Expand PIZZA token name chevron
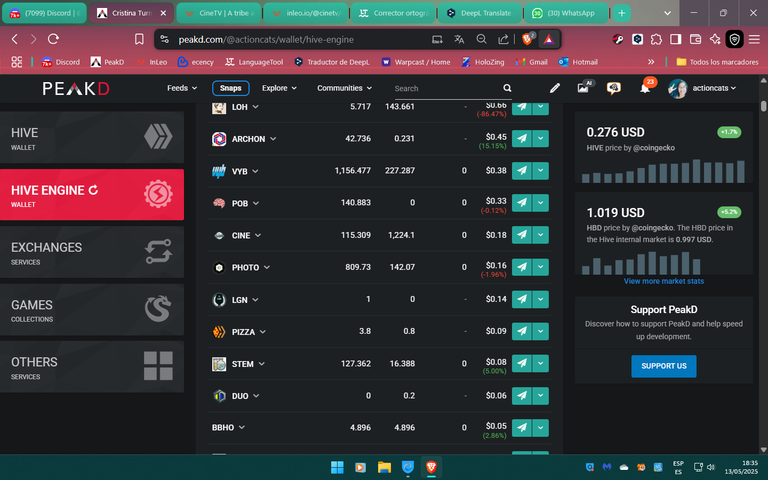 point(263,332)
